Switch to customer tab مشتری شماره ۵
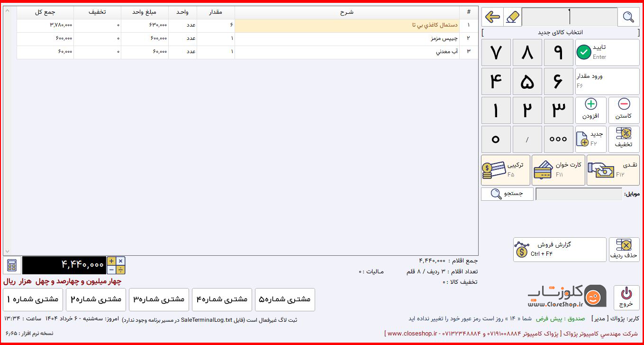 pyautogui.click(x=285, y=299)
